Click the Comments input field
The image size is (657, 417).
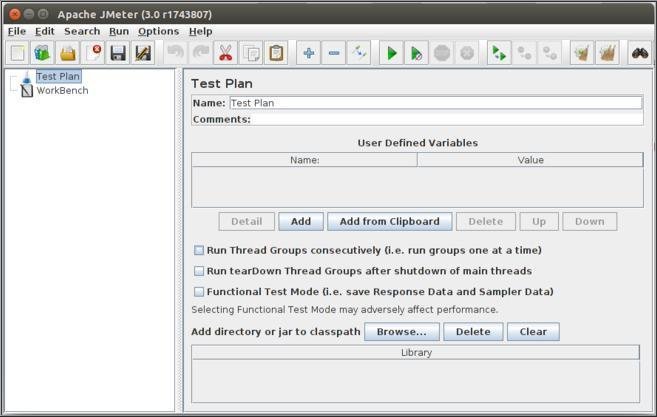pos(447,119)
